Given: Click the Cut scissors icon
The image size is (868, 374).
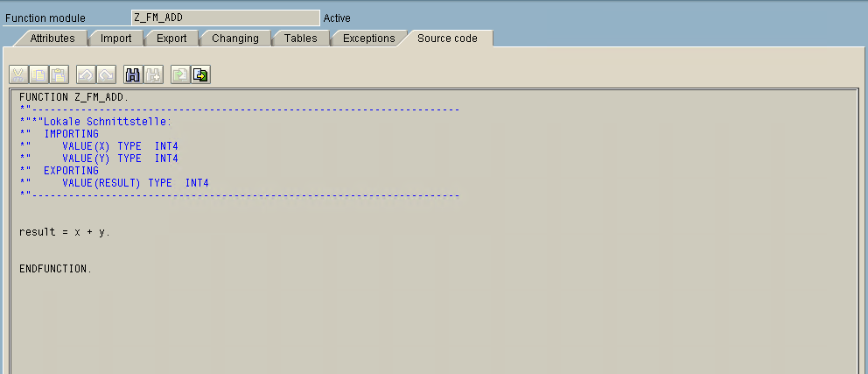Looking at the screenshot, I should (x=18, y=74).
